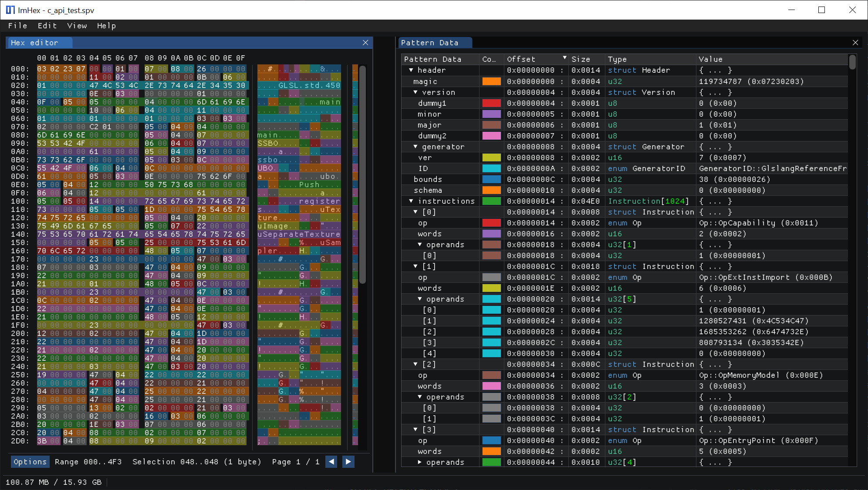Expand the operands under instruction [3]
Image resolution: width=868 pixels, height=490 pixels.
[419, 462]
